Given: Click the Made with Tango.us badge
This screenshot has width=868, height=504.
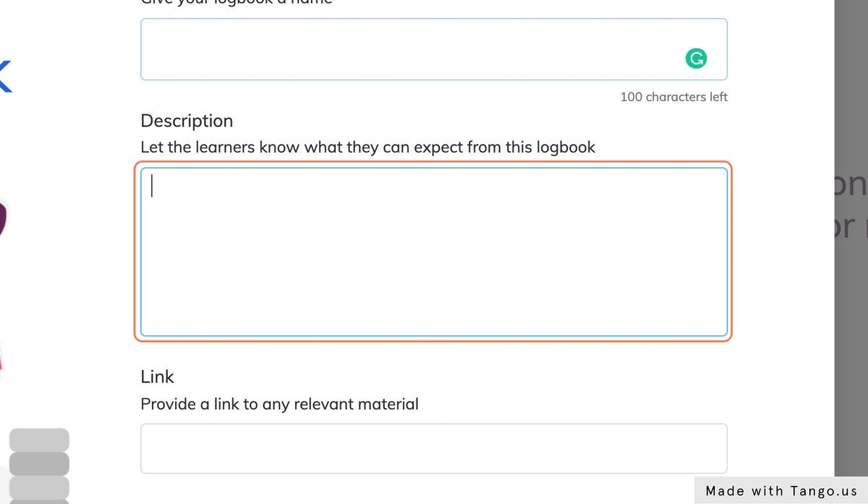Looking at the screenshot, I should tap(780, 490).
